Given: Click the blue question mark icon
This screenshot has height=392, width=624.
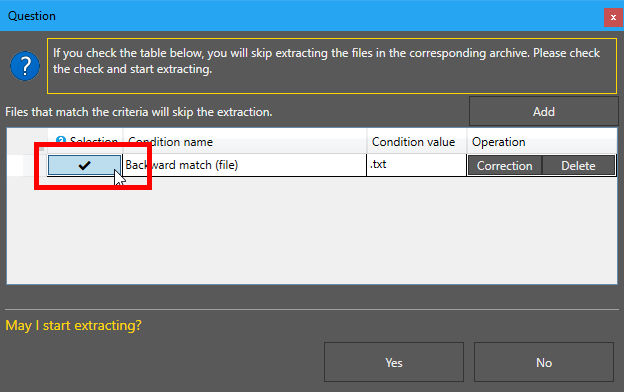Looking at the screenshot, I should [x=25, y=66].
